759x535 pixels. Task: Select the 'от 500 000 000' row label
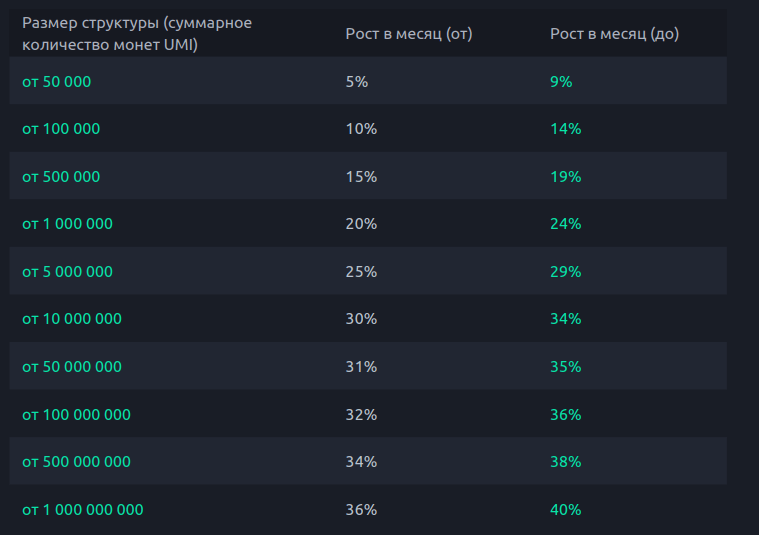[76, 462]
